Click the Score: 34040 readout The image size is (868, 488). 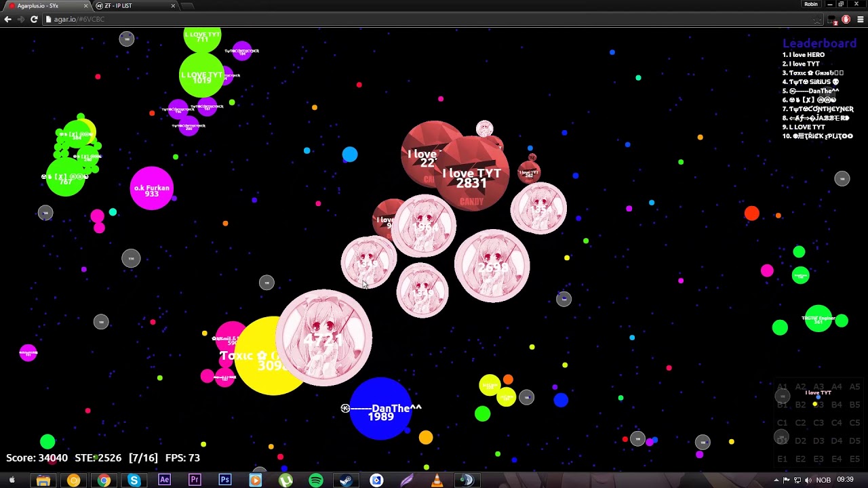[x=37, y=457]
